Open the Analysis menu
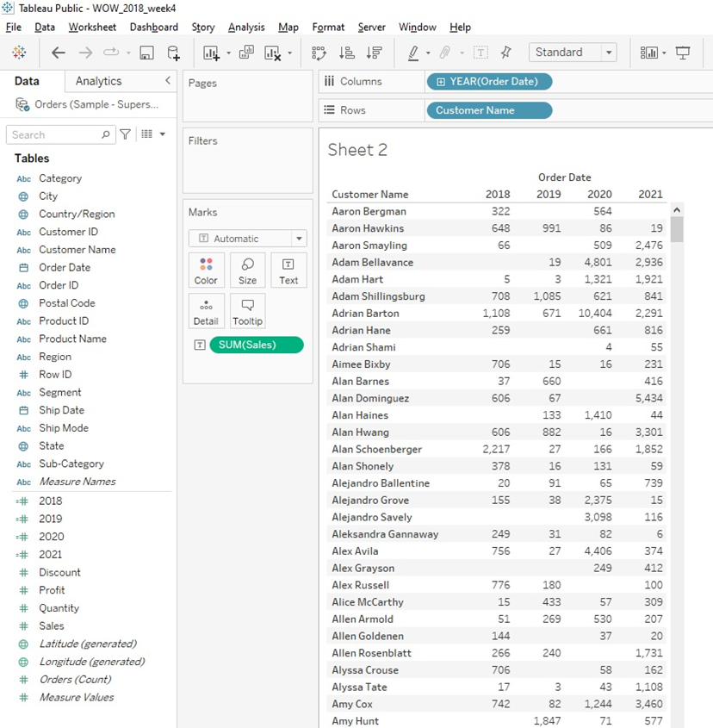This screenshot has height=728, width=713. [246, 27]
